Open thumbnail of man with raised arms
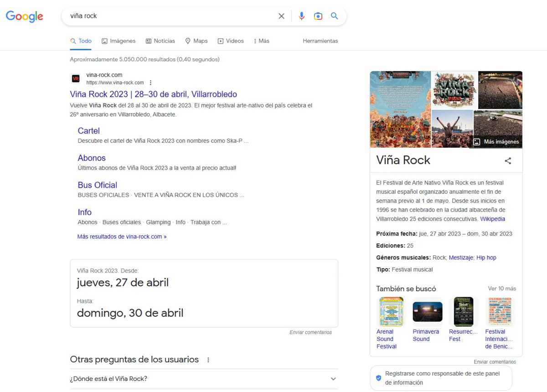Viewport: 547px width, 392px height. point(452,129)
